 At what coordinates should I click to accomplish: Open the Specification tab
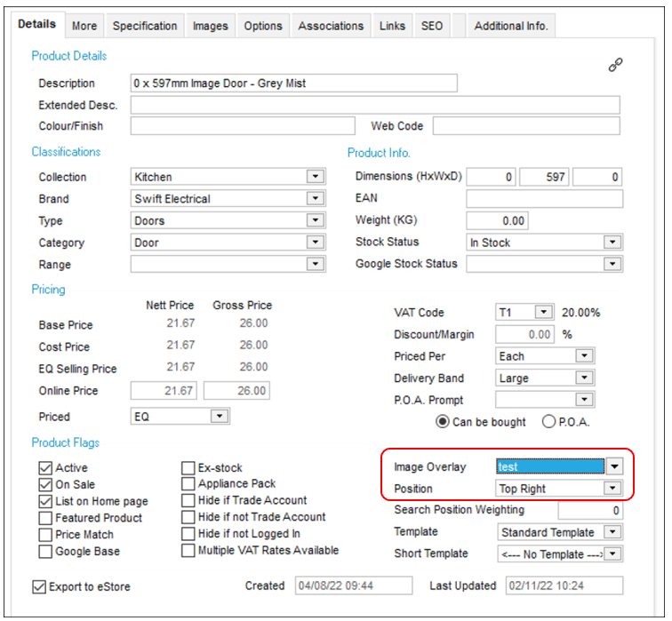click(x=145, y=26)
